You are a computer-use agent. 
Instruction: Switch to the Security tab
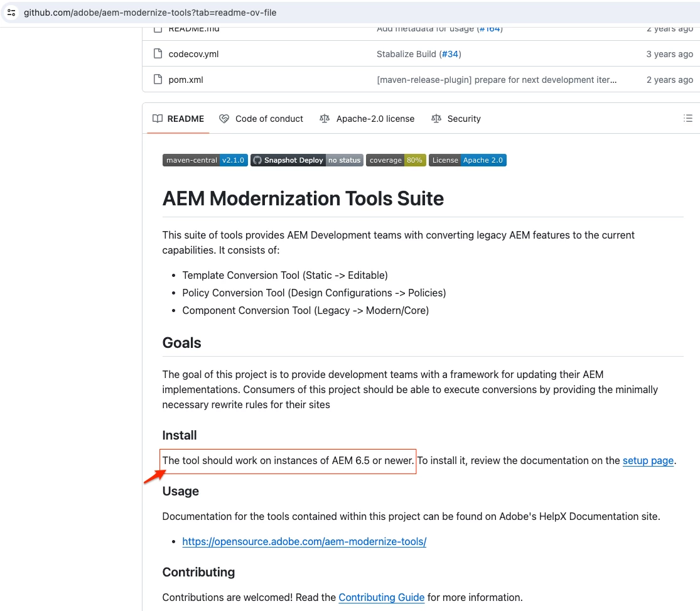(x=456, y=119)
